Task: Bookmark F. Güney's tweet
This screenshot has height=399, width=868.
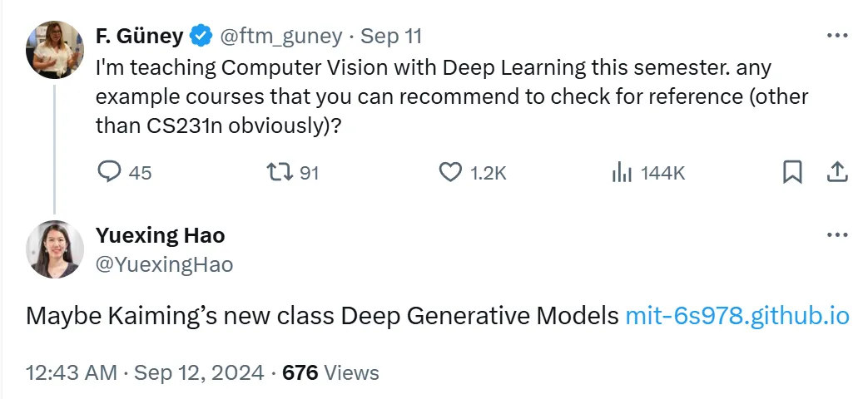Action: (x=793, y=172)
